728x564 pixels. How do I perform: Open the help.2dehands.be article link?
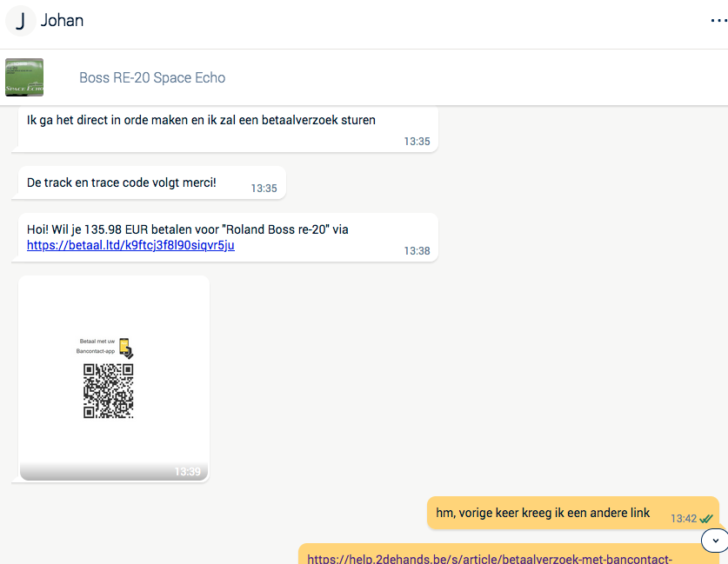[x=490, y=558]
